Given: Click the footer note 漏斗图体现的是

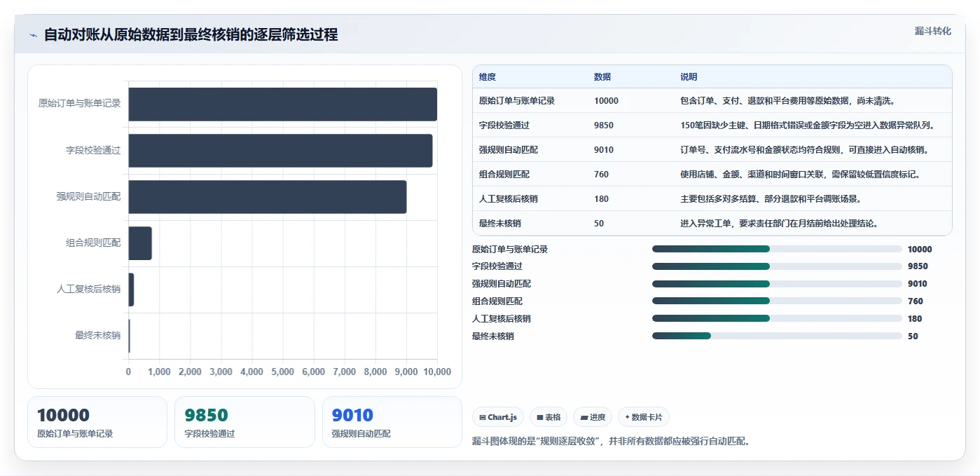Looking at the screenshot, I should point(612,442).
